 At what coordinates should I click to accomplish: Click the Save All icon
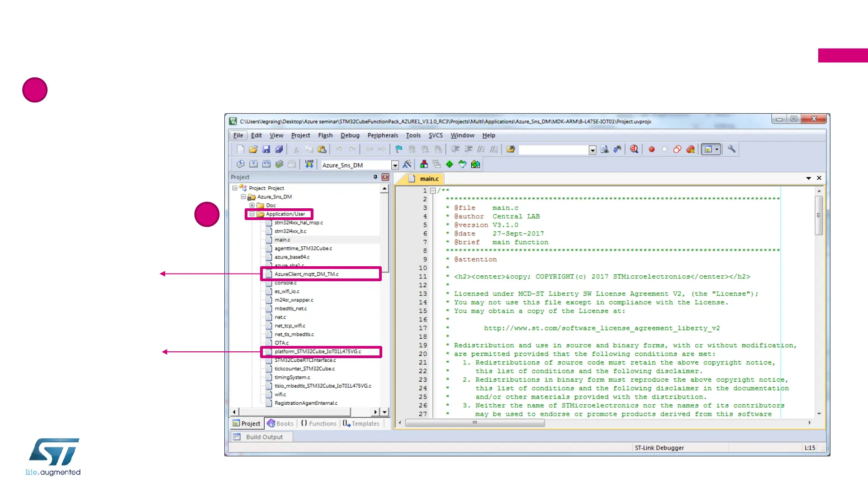[279, 149]
